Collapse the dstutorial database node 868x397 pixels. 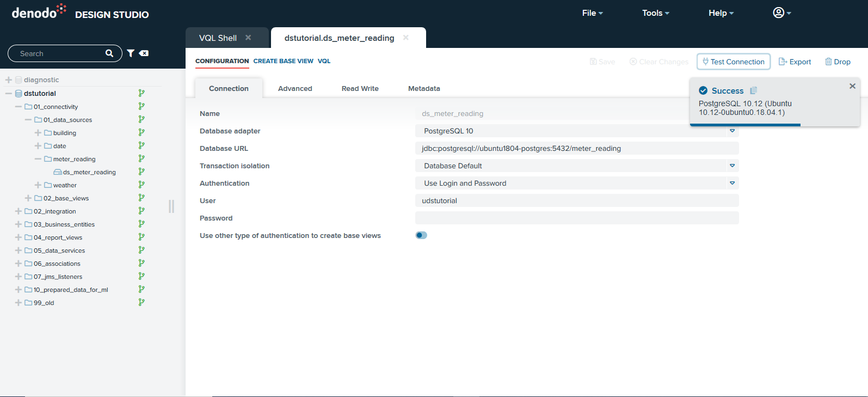(x=9, y=94)
